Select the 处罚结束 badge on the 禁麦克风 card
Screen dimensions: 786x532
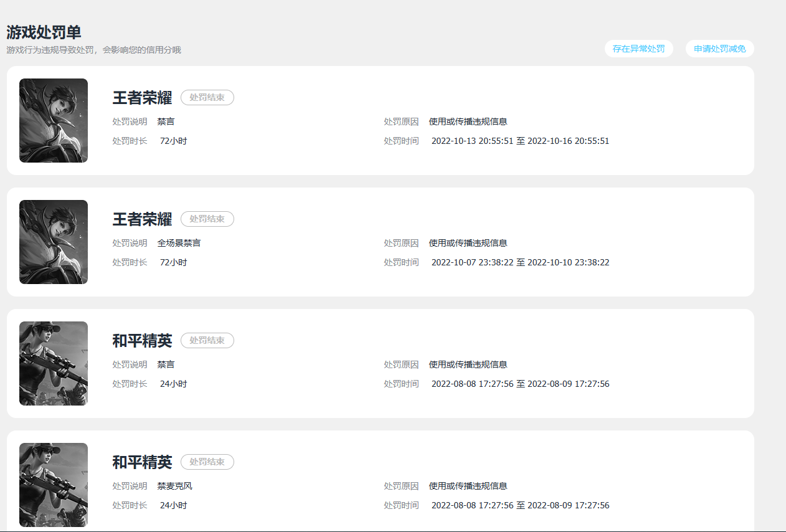pyautogui.click(x=207, y=462)
